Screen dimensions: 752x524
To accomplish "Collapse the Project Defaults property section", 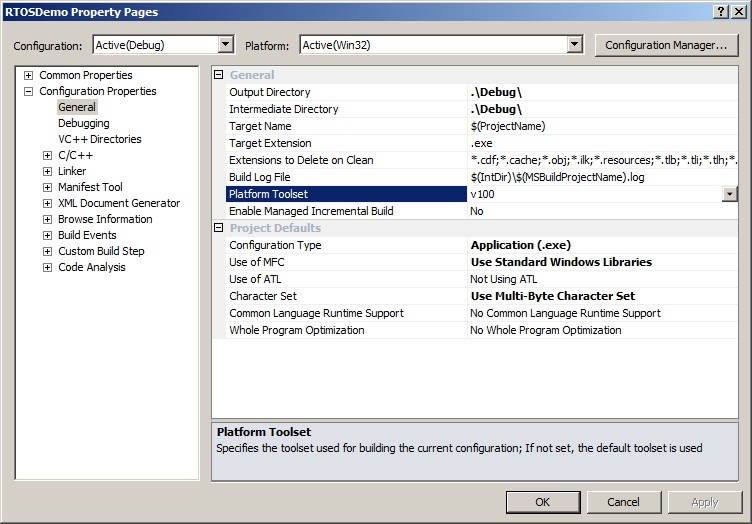I will point(219,228).
